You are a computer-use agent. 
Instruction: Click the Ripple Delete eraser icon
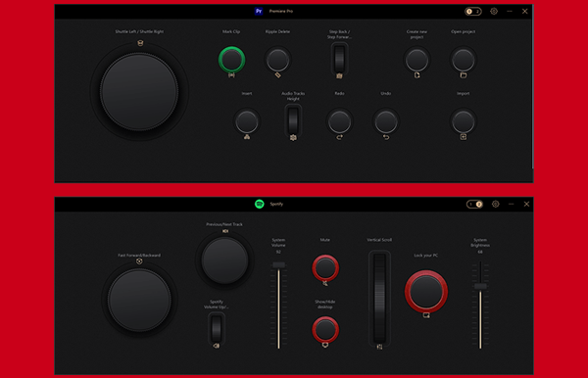point(278,75)
